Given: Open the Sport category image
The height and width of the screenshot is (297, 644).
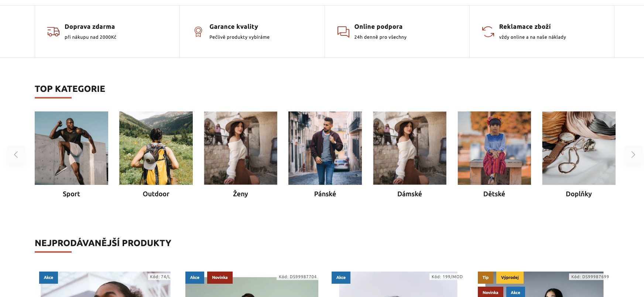Looking at the screenshot, I should click(x=71, y=148).
